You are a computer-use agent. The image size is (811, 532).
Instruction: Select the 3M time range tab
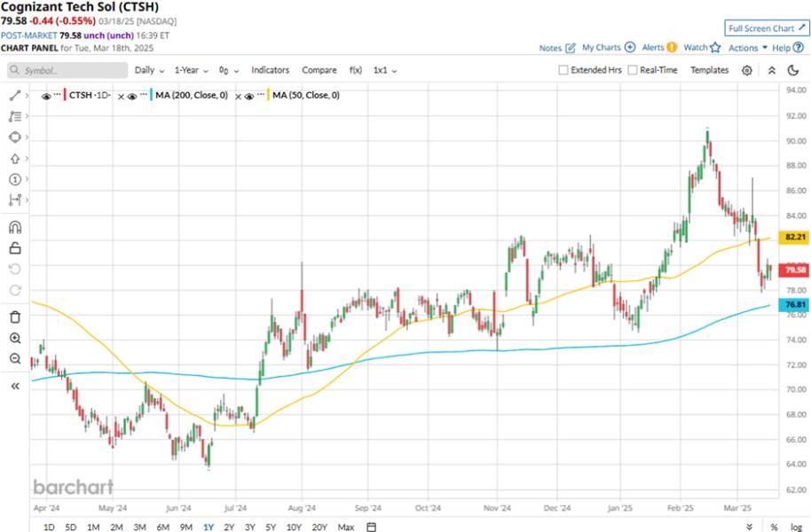click(x=139, y=527)
